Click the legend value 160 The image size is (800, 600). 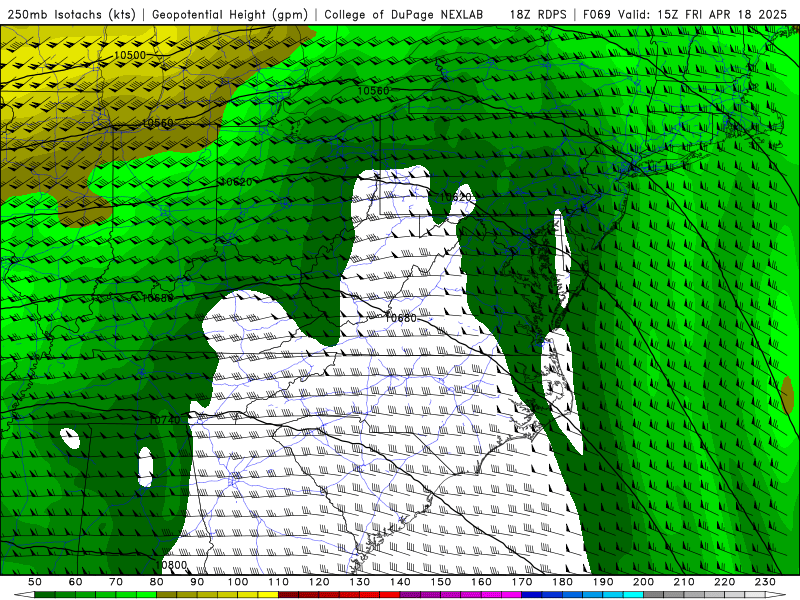(481, 582)
